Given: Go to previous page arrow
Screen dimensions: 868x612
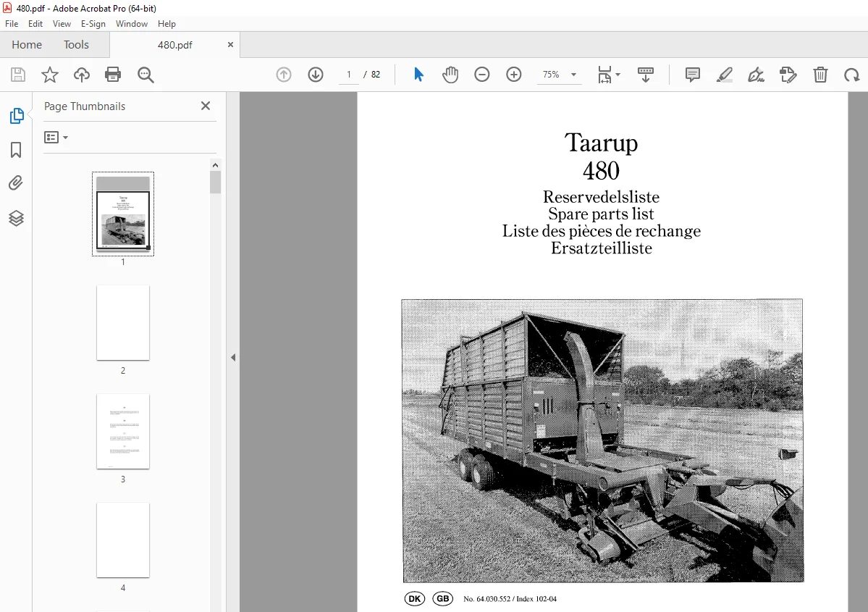Looking at the screenshot, I should coord(284,74).
